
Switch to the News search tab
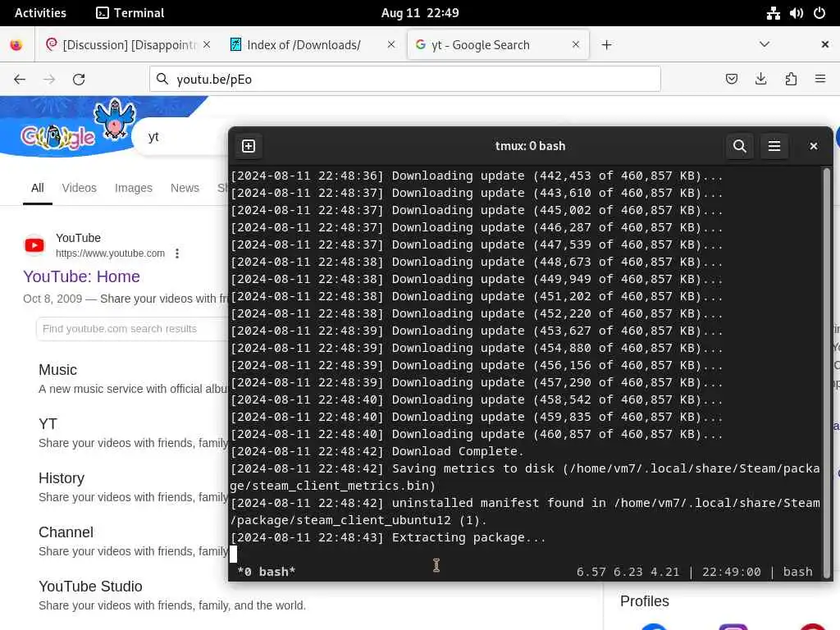pyautogui.click(x=185, y=188)
